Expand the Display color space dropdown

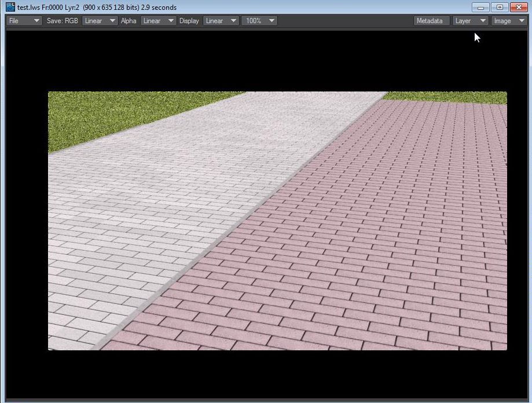tap(221, 21)
